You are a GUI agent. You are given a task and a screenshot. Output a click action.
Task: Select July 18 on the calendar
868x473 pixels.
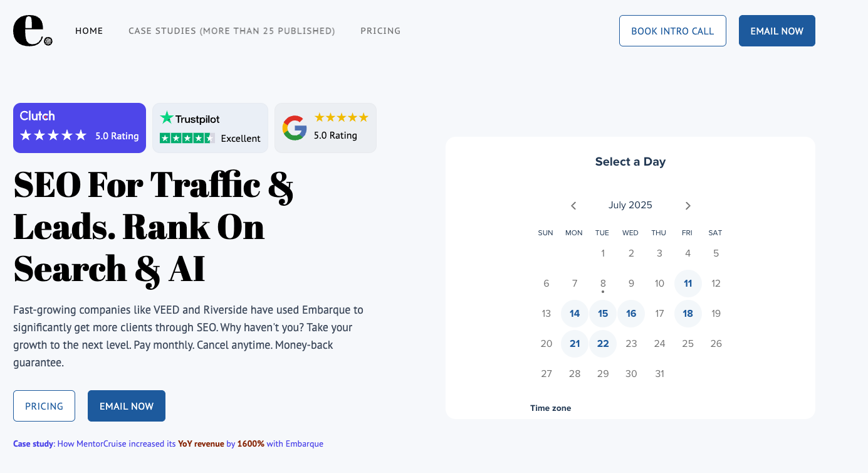pos(688,314)
